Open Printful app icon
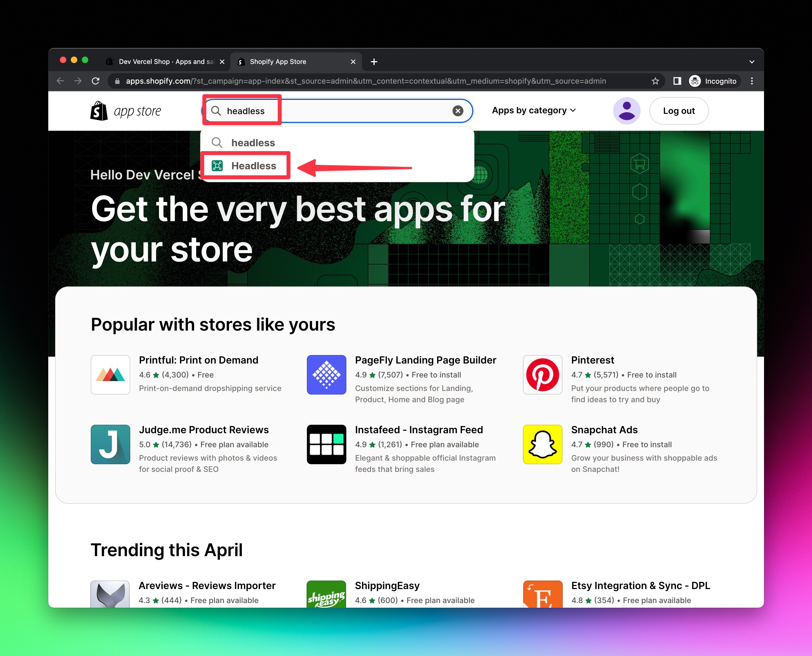Image resolution: width=812 pixels, height=656 pixels. pyautogui.click(x=110, y=375)
